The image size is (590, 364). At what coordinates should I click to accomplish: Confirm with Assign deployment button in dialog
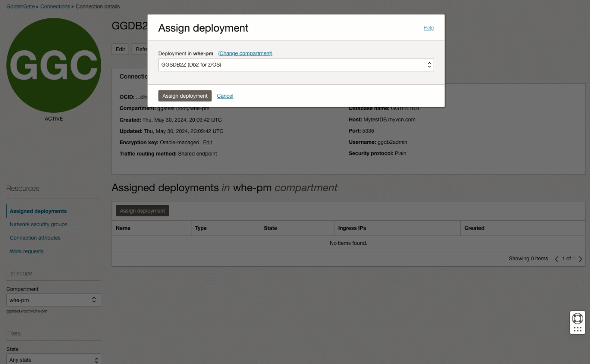coord(185,96)
